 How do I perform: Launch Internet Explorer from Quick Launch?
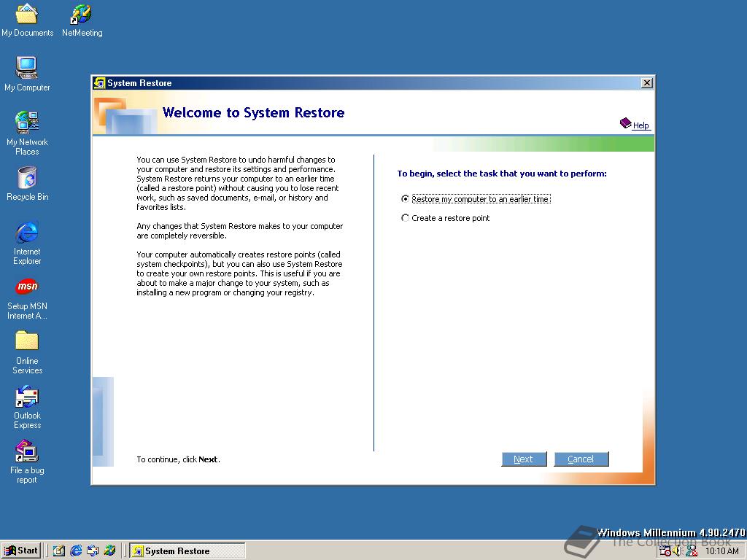pos(76,551)
